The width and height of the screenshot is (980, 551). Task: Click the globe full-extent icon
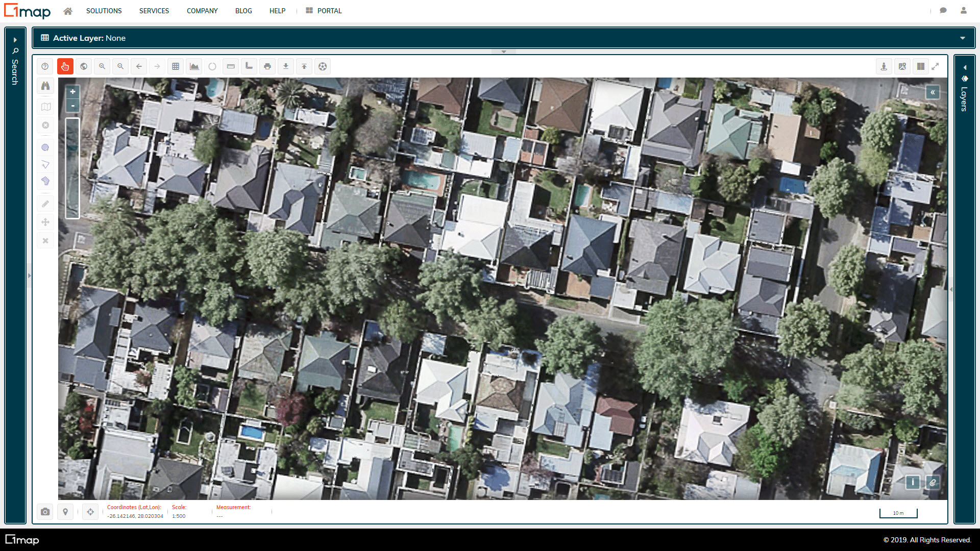[x=84, y=66]
